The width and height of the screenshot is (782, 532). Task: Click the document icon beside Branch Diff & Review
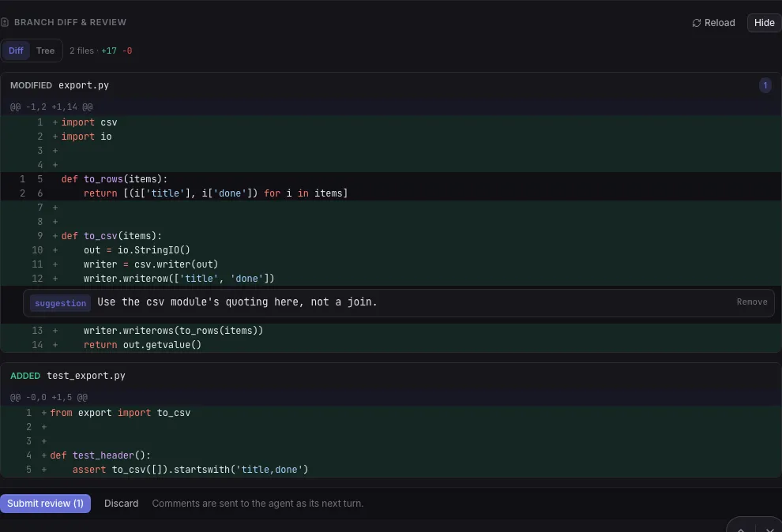click(x=5, y=22)
